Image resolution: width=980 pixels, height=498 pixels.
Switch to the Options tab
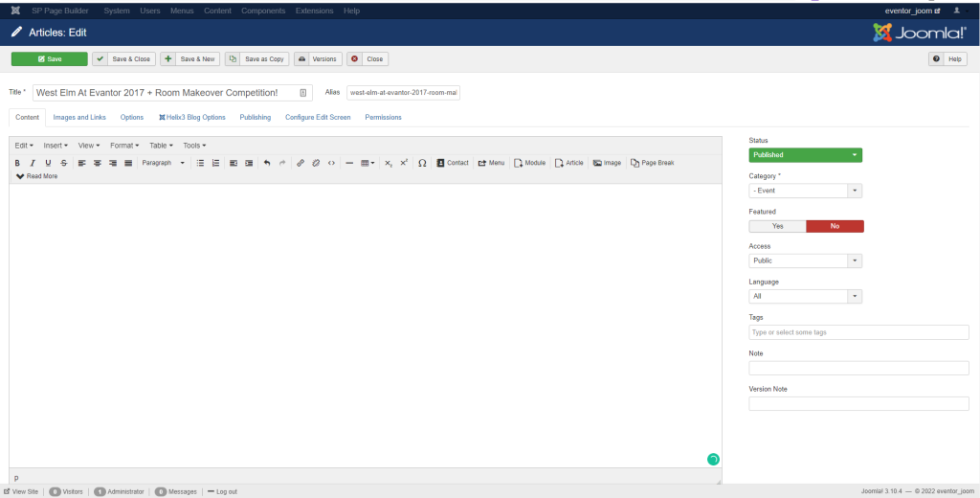point(132,117)
